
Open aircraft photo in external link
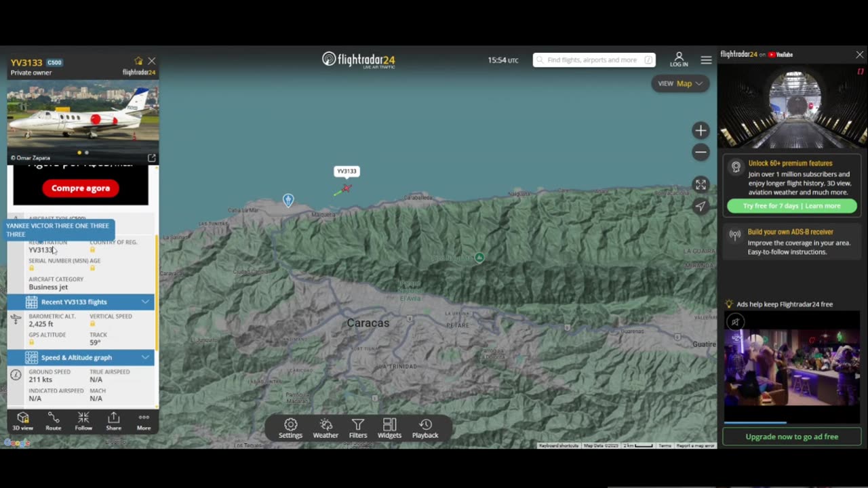(x=152, y=158)
